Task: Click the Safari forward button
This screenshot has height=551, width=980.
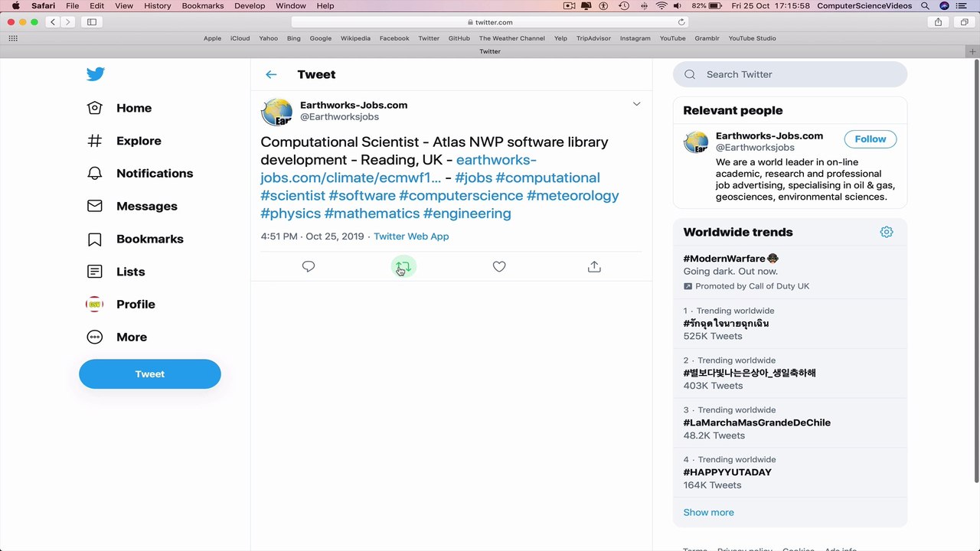Action: tap(67, 22)
